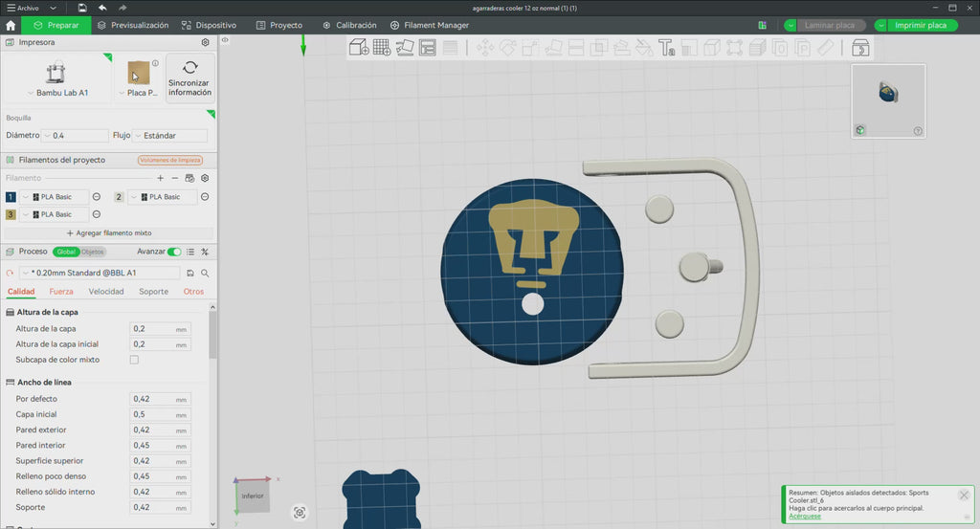Switch Proceso to Objetos mode
The width and height of the screenshot is (980, 529).
tap(93, 252)
